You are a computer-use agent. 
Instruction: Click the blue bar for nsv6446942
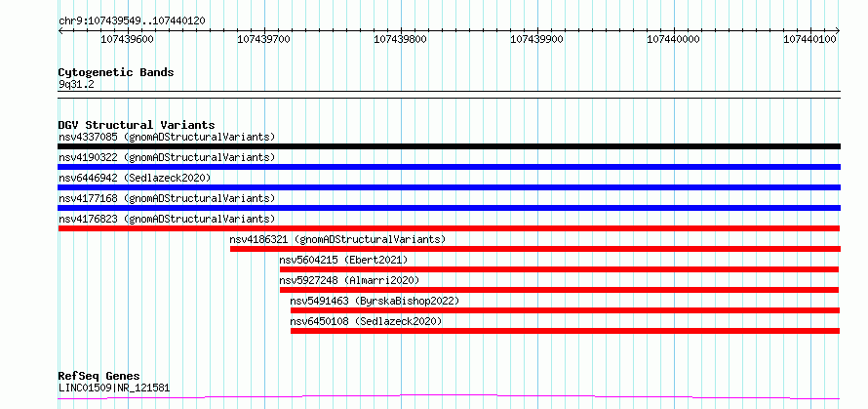tap(449, 187)
